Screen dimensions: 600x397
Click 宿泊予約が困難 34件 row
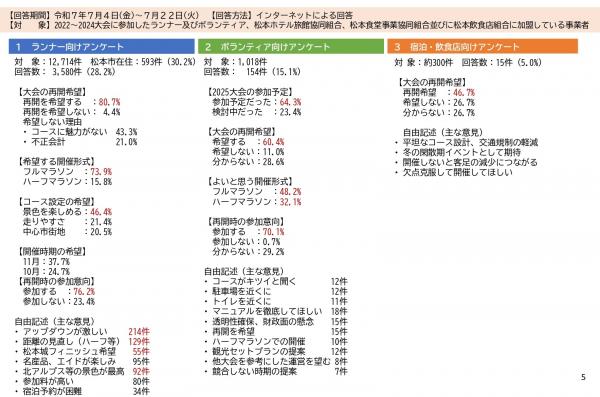point(82,391)
